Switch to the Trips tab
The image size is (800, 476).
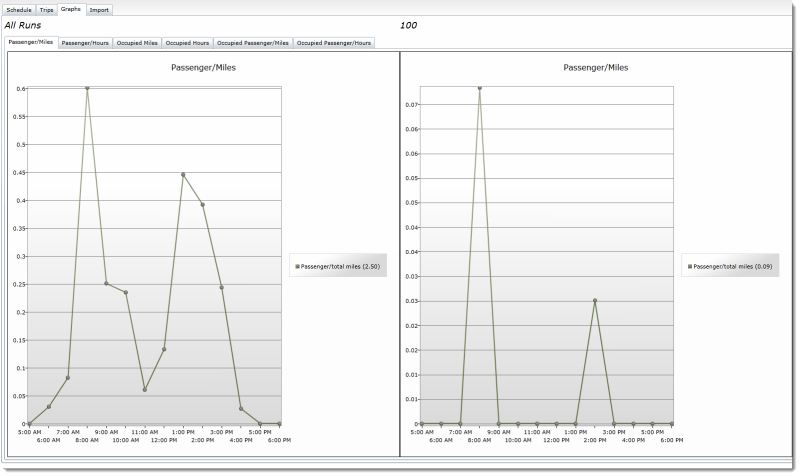coord(47,10)
